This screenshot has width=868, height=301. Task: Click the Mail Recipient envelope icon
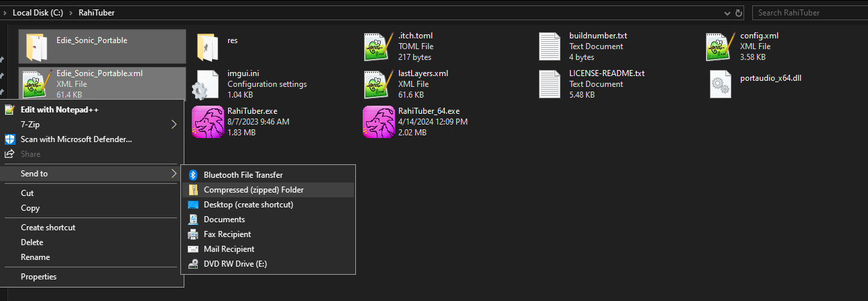(193, 249)
